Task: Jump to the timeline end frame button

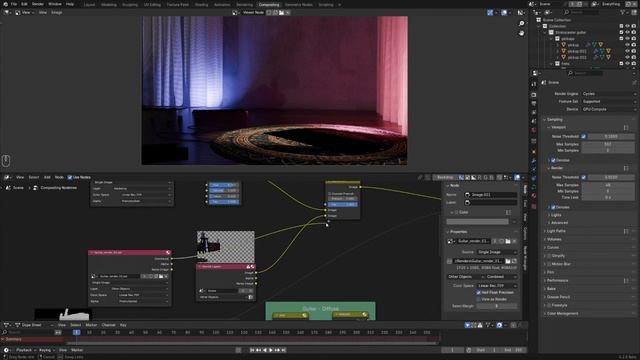Action: pos(284,350)
